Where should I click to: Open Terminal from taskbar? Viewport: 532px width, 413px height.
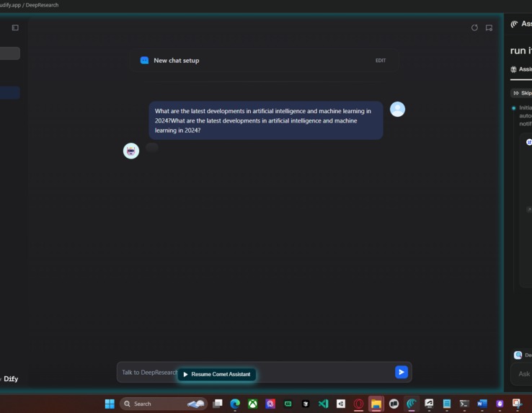464,404
